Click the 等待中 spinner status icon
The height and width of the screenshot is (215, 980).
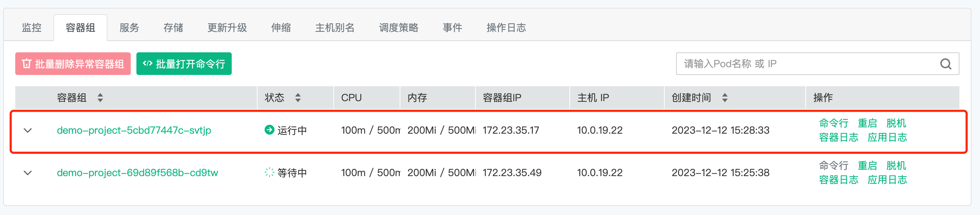(269, 173)
